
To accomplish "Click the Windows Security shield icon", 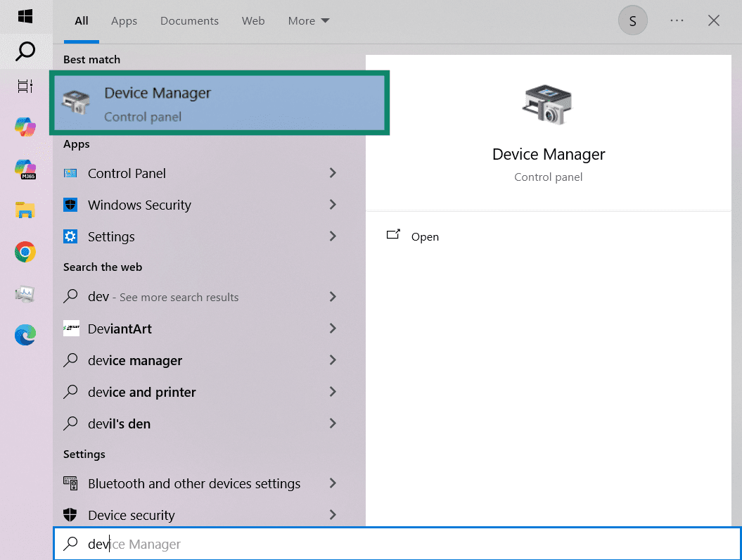I will coord(70,205).
